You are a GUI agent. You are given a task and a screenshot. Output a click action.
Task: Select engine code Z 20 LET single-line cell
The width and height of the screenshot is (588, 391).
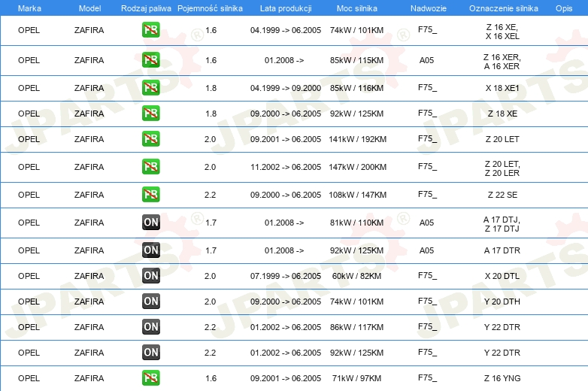tap(502, 139)
